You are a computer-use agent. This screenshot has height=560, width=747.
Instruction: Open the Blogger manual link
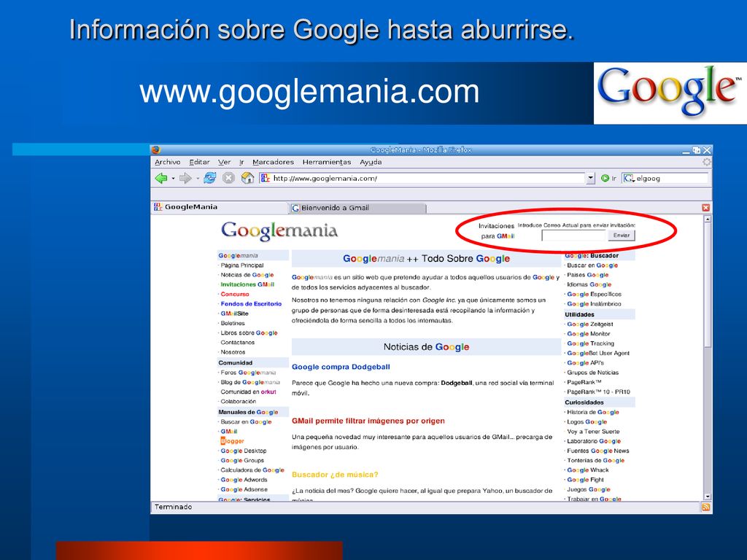coord(232,441)
